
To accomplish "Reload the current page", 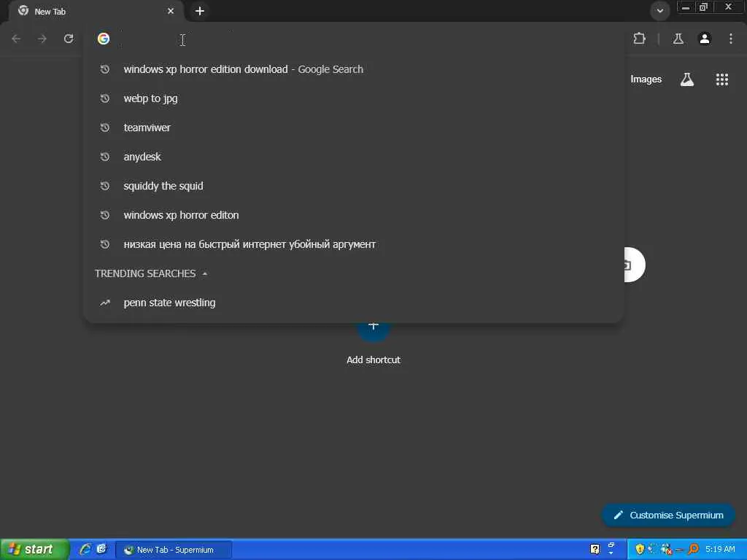I will point(69,39).
